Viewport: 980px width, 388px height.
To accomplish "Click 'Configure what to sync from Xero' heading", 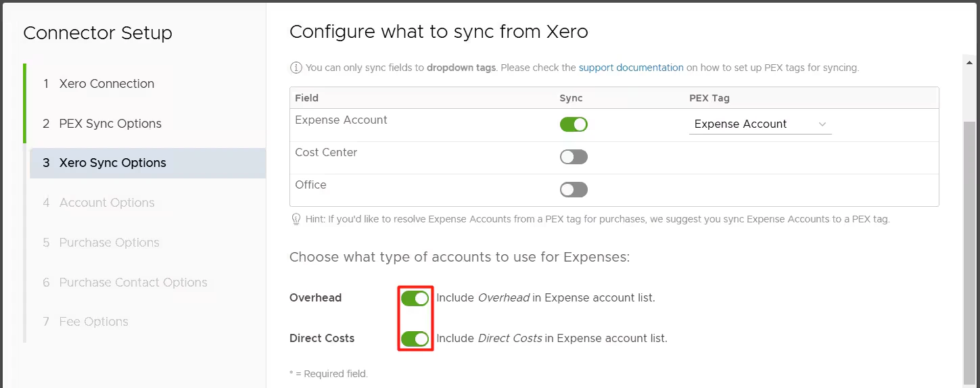I will (x=439, y=31).
